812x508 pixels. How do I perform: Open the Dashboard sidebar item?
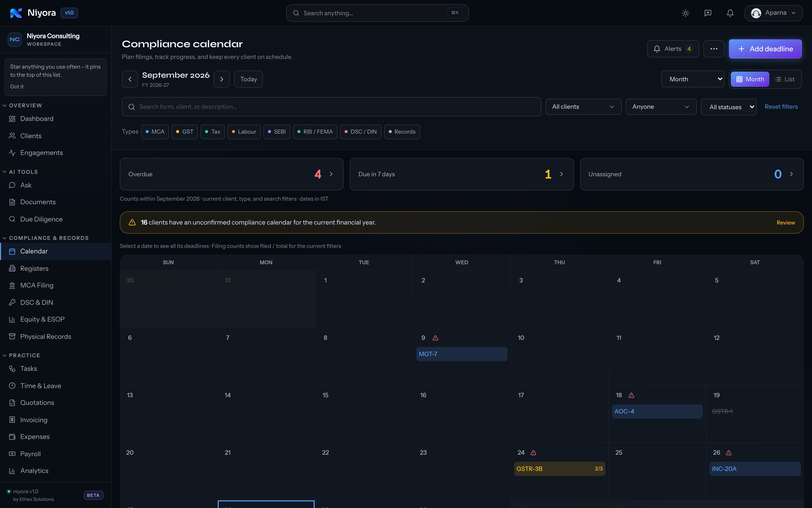56,119
